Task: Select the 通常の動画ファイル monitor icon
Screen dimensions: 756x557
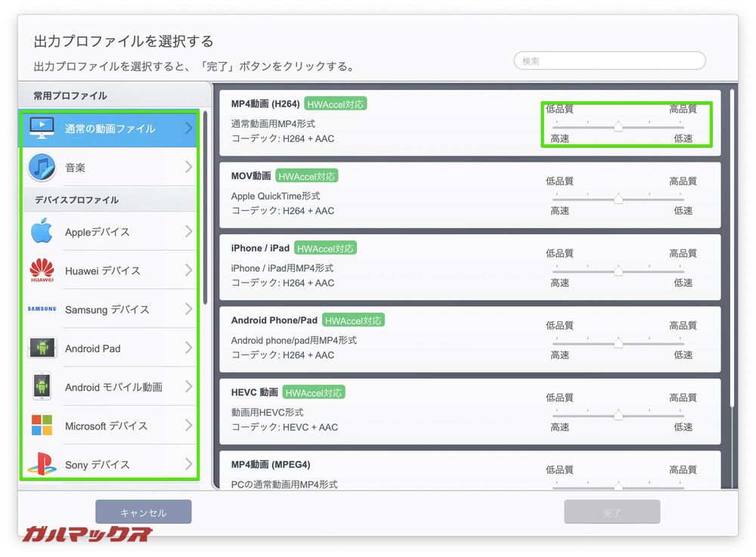Action: coord(42,129)
